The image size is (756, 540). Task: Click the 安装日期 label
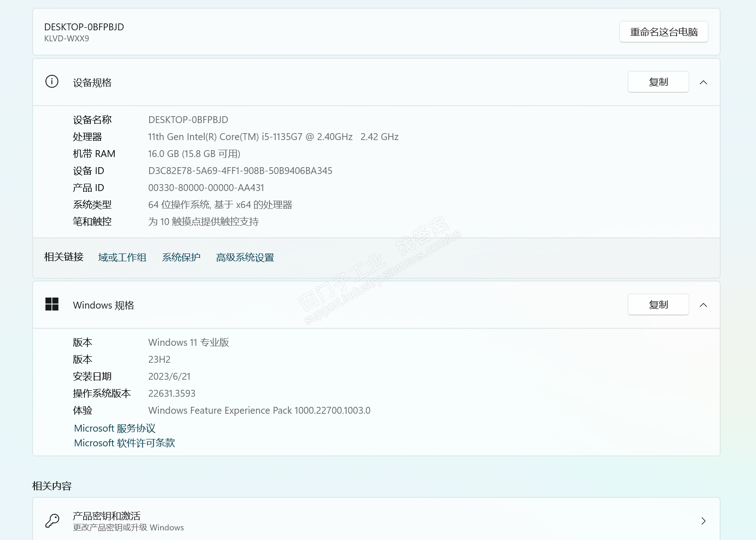click(92, 377)
